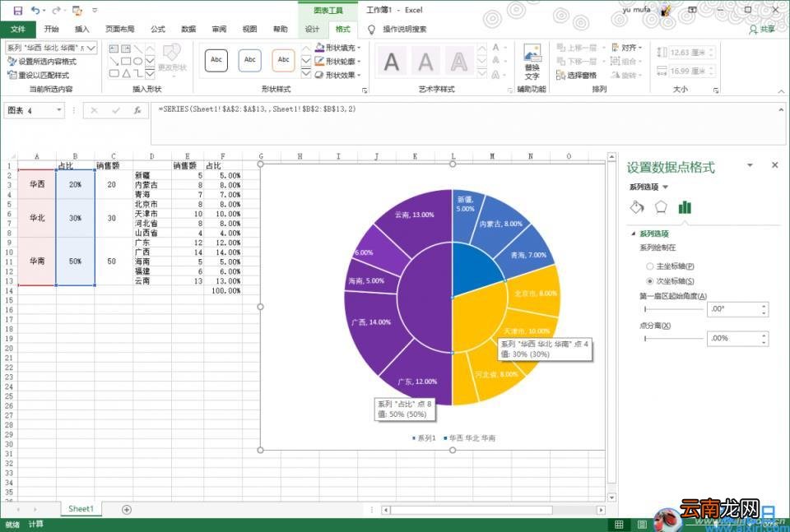
Task: Open the 页面布局 tab
Action: 120,30
